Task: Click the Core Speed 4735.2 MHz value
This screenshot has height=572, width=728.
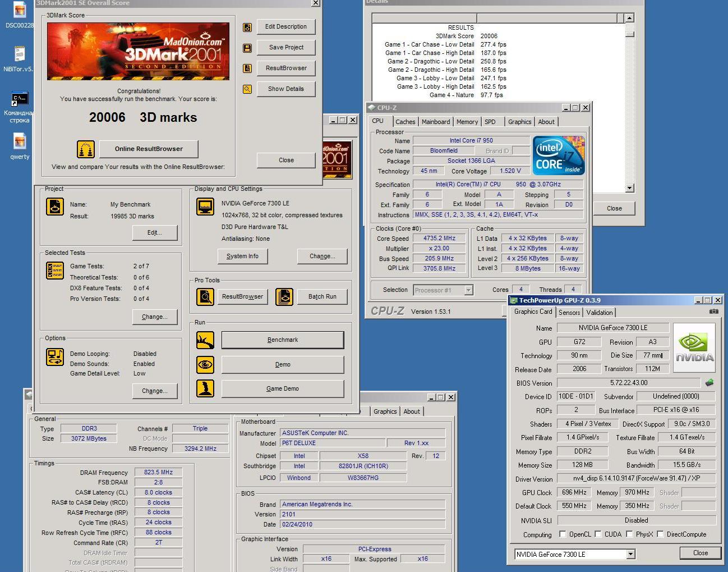Action: click(440, 239)
